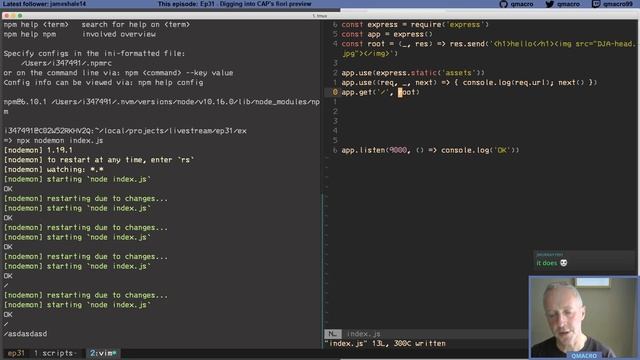Click the '[nodemon] watching: *.*' line
Viewport: 640px width, 360px height.
point(53,169)
